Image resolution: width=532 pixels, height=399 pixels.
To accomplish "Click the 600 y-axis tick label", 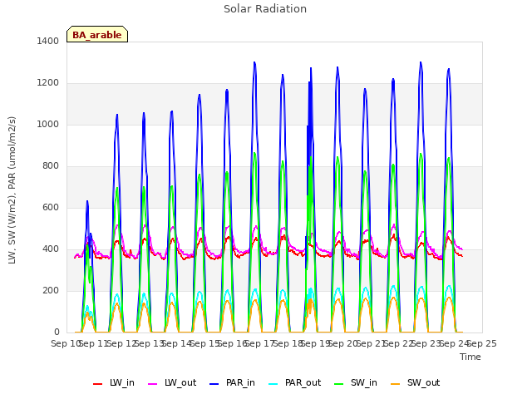I will (51, 207).
